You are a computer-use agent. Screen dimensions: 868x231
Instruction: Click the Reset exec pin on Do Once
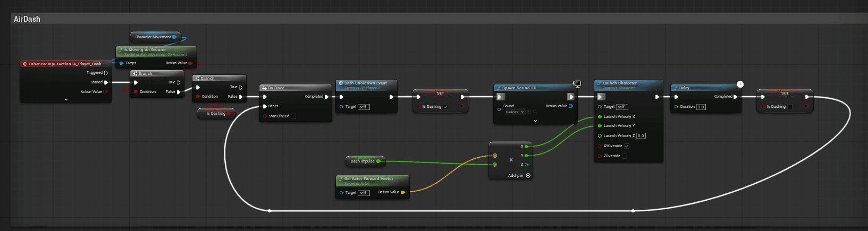click(x=265, y=106)
